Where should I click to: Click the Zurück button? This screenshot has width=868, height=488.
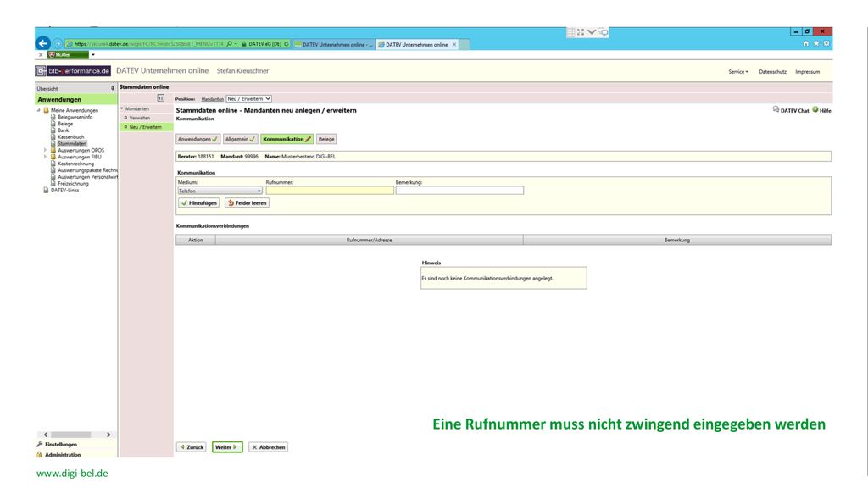click(x=192, y=447)
